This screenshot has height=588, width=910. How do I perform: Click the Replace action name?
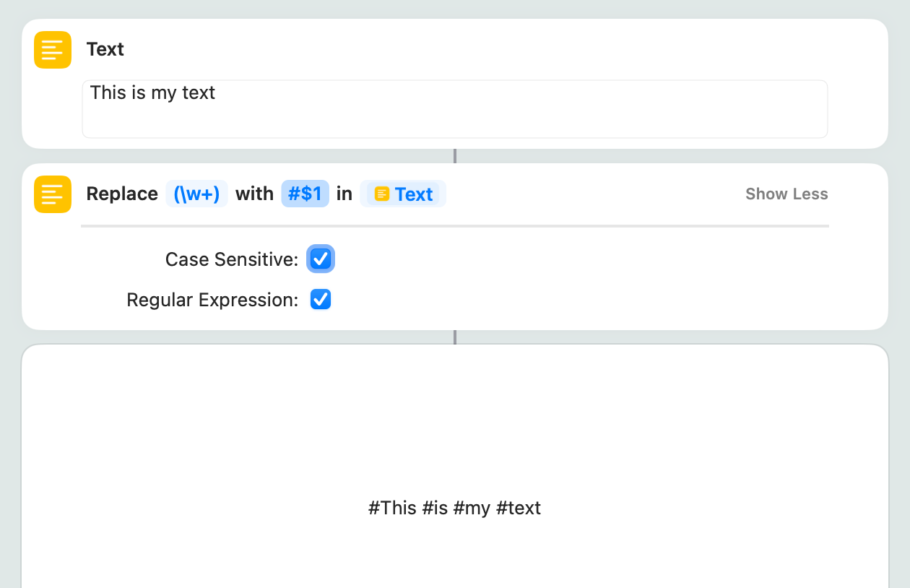click(x=122, y=194)
